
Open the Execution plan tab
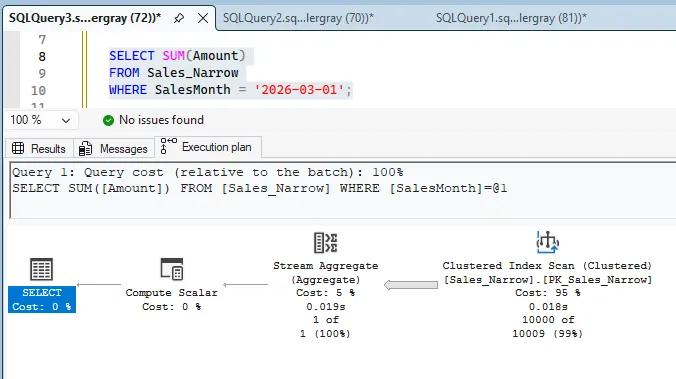pyautogui.click(x=207, y=147)
